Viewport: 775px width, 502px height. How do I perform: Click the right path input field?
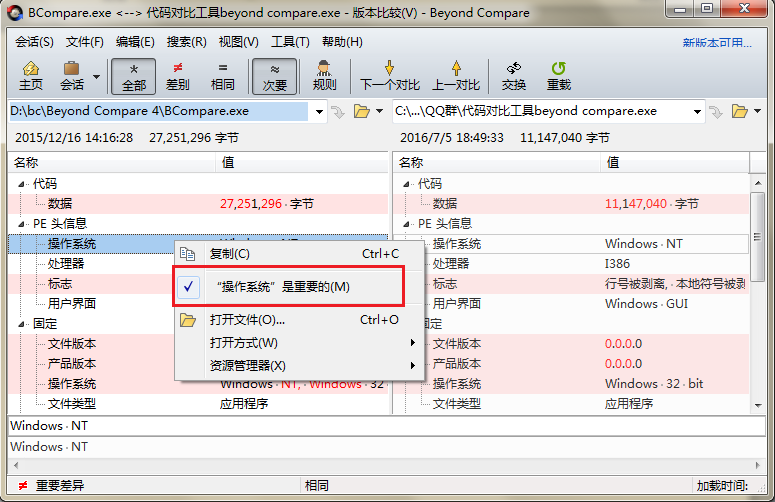pyautogui.click(x=541, y=111)
